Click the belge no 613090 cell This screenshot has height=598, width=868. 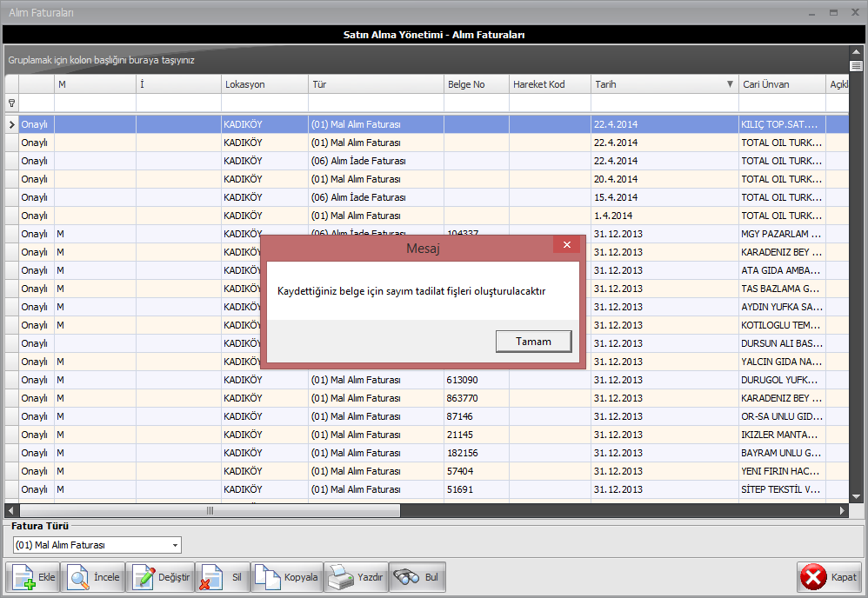click(x=476, y=380)
